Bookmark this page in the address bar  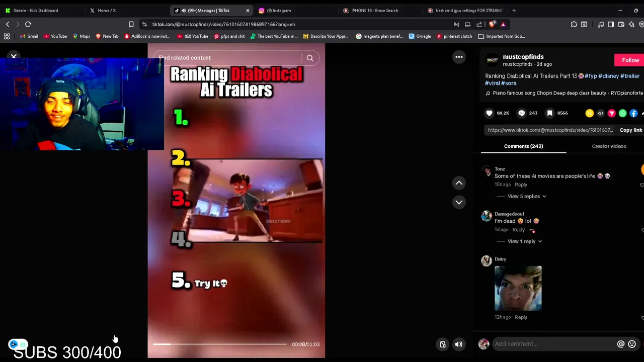tap(131, 24)
